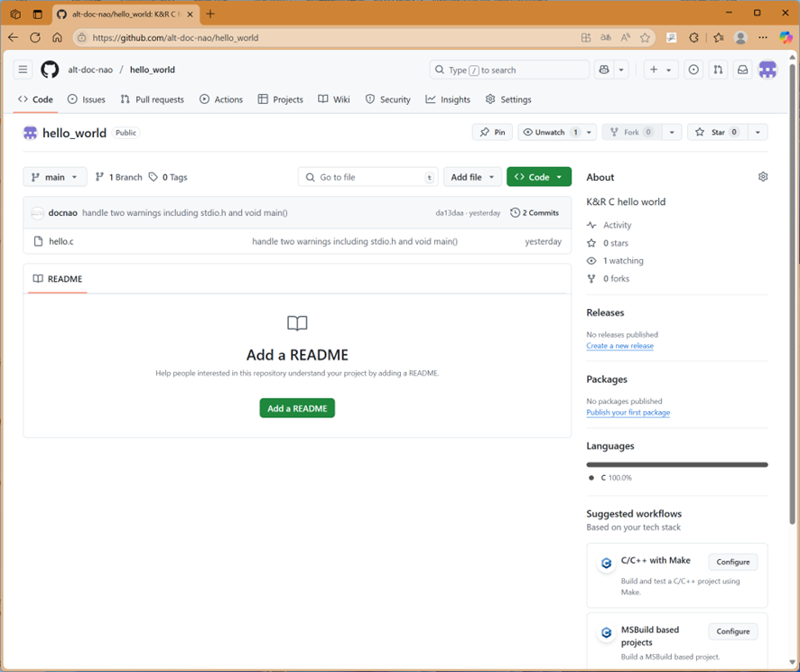This screenshot has width=800, height=672.
Task: Open Copilot chat icon in header
Action: click(x=604, y=70)
